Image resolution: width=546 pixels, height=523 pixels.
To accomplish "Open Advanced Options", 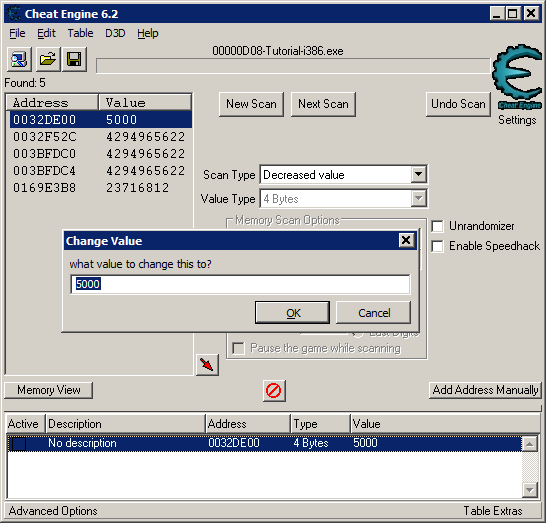I will coord(53,511).
